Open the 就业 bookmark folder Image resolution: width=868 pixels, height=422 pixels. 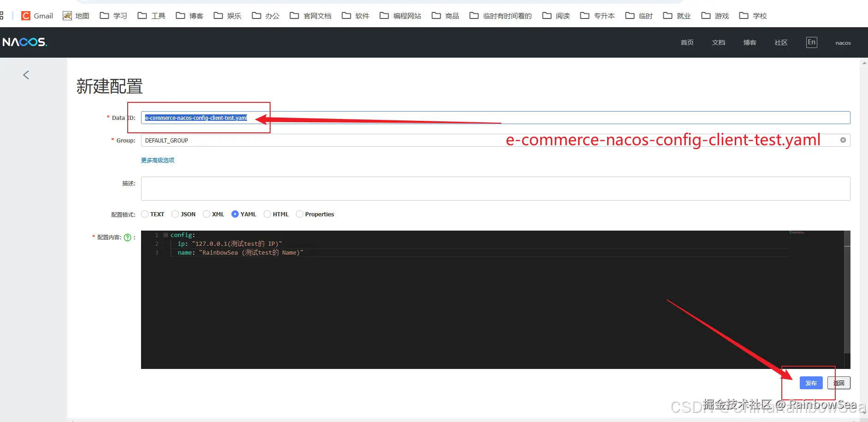click(677, 16)
